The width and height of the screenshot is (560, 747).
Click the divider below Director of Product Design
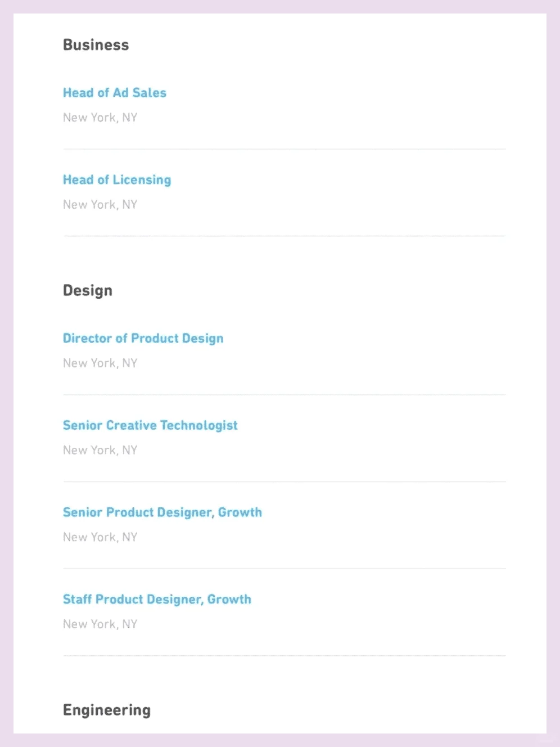coord(284,395)
